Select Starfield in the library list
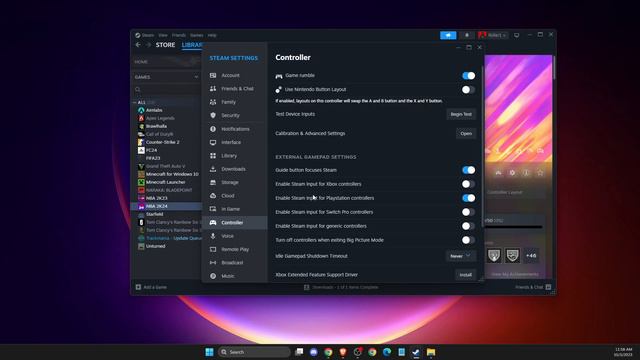 154,214
